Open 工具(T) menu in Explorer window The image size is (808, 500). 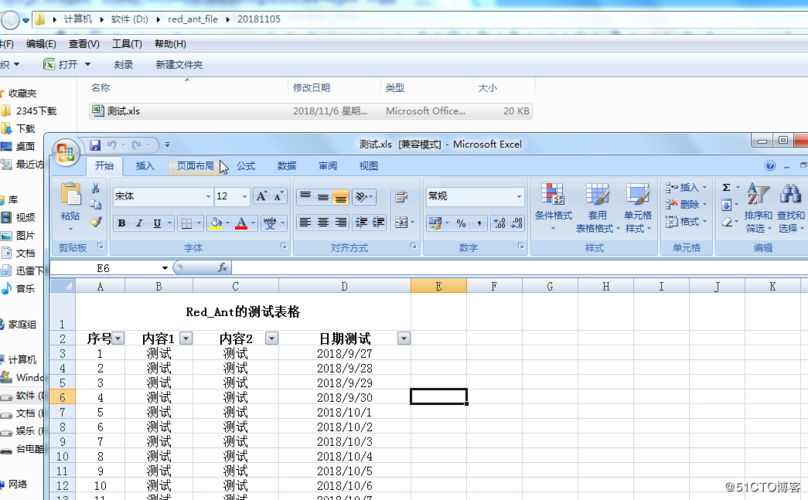coord(127,44)
